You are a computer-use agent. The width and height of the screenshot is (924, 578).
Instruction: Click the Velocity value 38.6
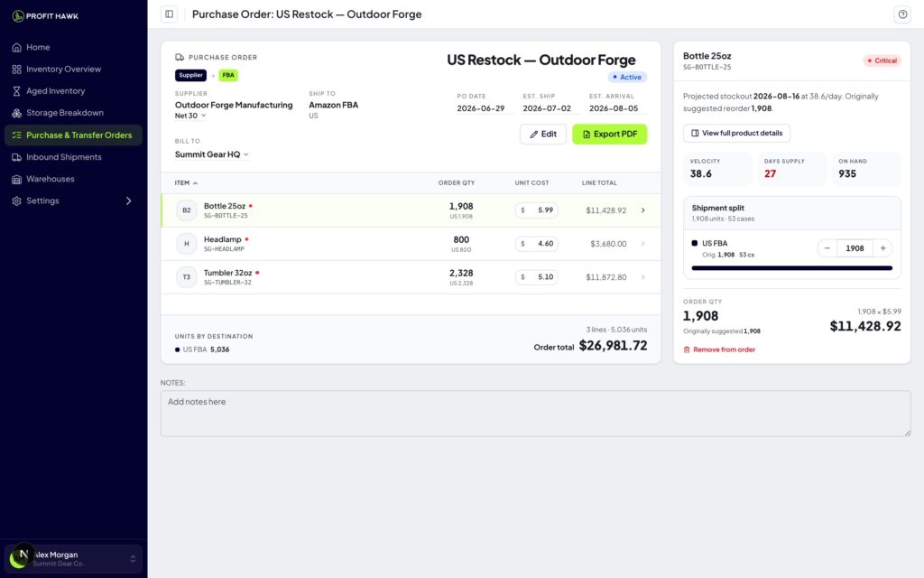[x=700, y=174]
